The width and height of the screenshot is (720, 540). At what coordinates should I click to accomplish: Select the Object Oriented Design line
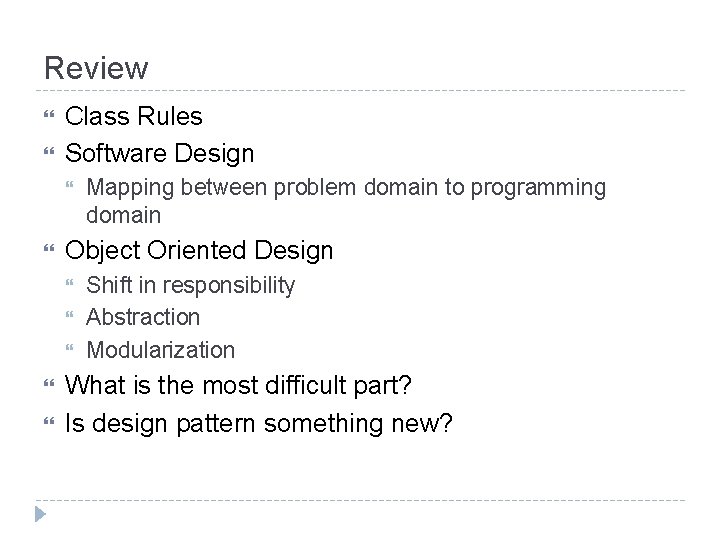click(199, 250)
